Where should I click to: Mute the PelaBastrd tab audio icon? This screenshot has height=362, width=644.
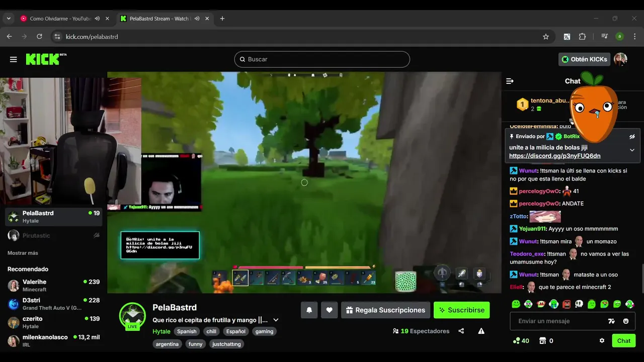pos(197,19)
